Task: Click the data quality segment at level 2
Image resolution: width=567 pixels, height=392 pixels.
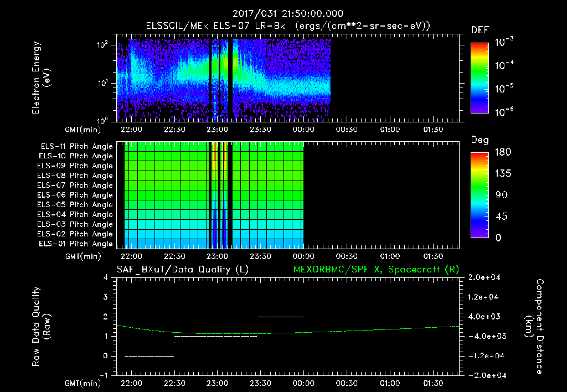Action: coord(281,317)
